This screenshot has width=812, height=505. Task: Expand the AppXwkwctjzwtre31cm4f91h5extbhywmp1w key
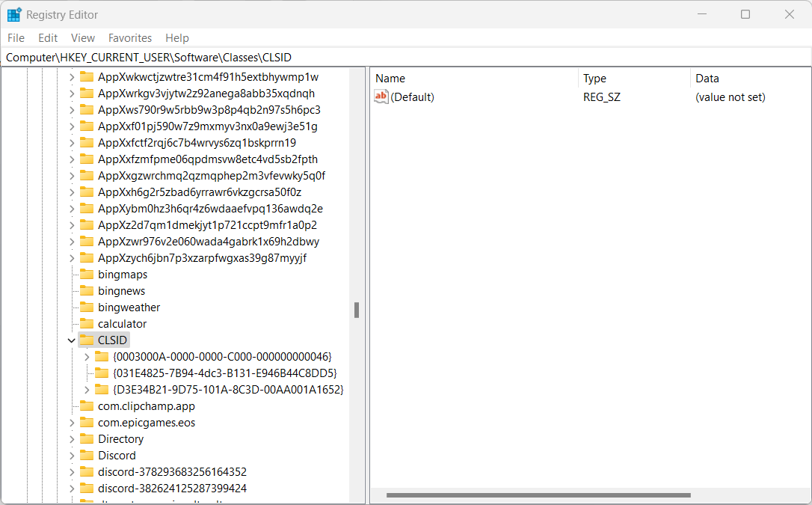point(72,77)
